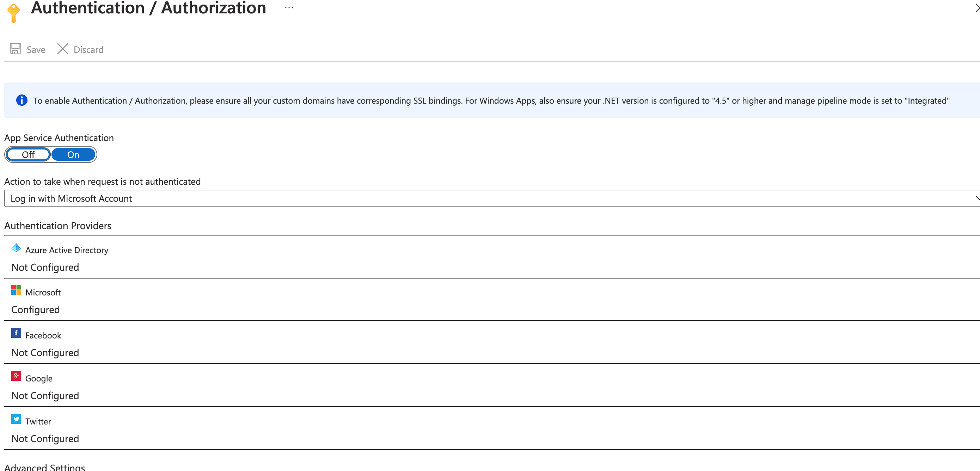Click the Twitter provider icon
The width and height of the screenshot is (980, 471).
[16, 419]
